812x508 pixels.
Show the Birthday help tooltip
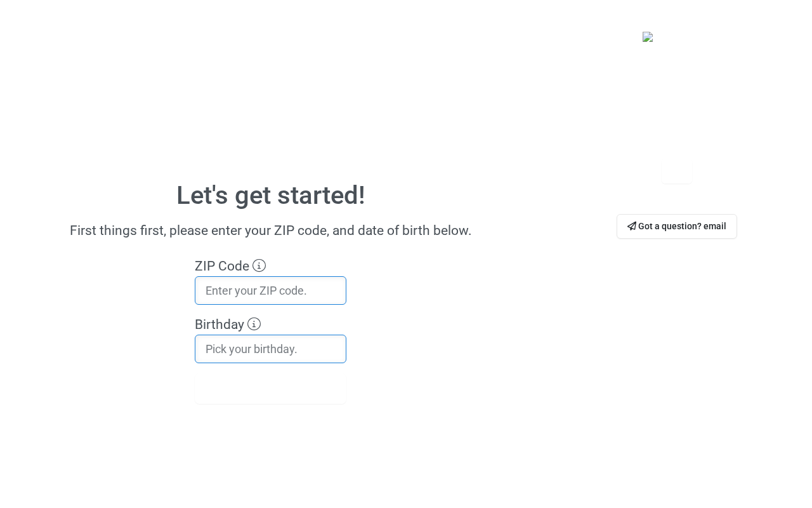pos(254,324)
